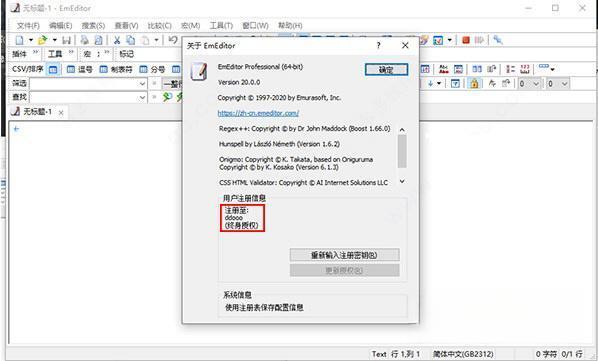The image size is (598, 361).
Task: Cut selection with the scissors icon
Action: (117, 40)
